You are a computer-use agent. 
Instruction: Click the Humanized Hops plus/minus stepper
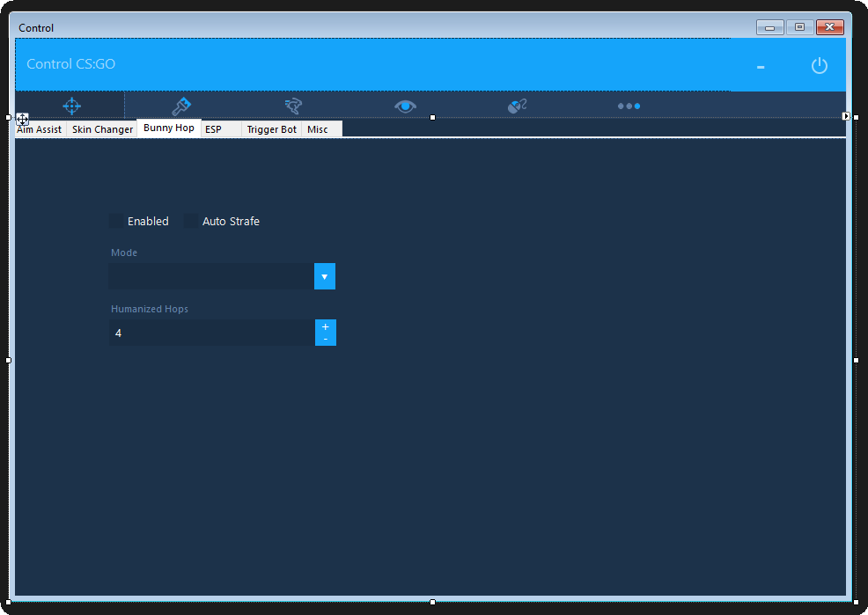click(325, 333)
